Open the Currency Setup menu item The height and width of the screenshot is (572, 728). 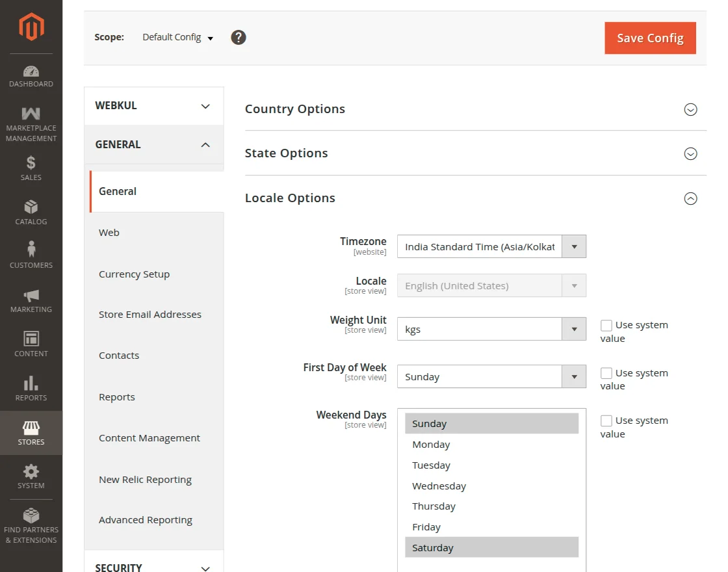pyautogui.click(x=134, y=274)
